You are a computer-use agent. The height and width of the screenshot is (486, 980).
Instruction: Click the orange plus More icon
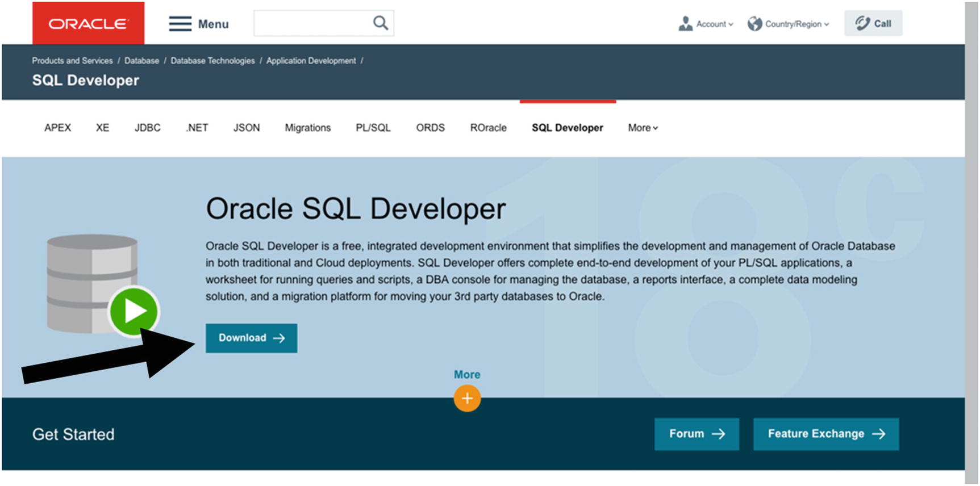467,399
